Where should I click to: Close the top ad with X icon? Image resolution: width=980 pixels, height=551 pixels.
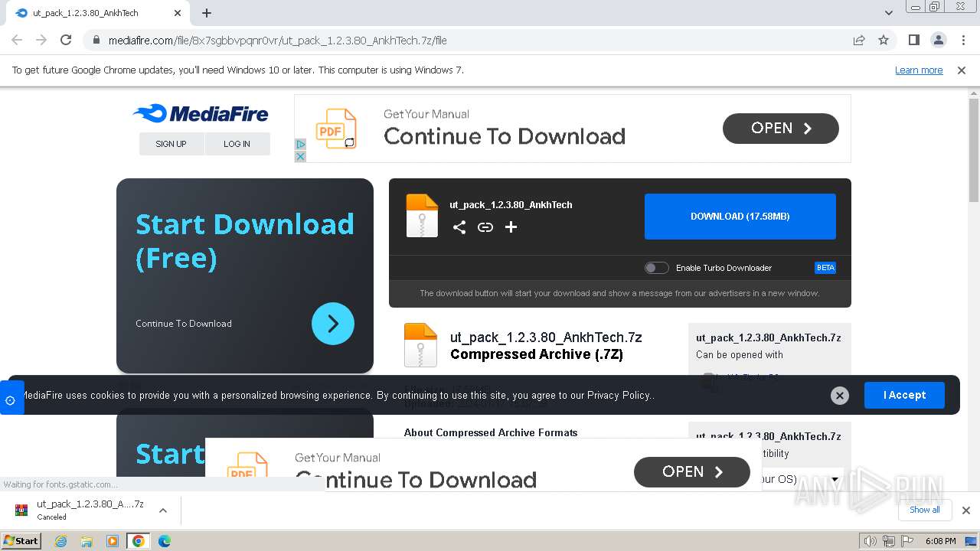pos(300,156)
